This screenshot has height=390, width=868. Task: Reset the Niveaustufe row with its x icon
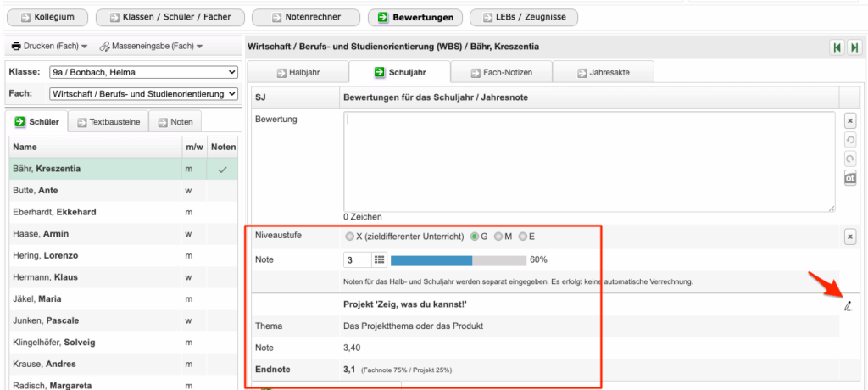point(849,237)
